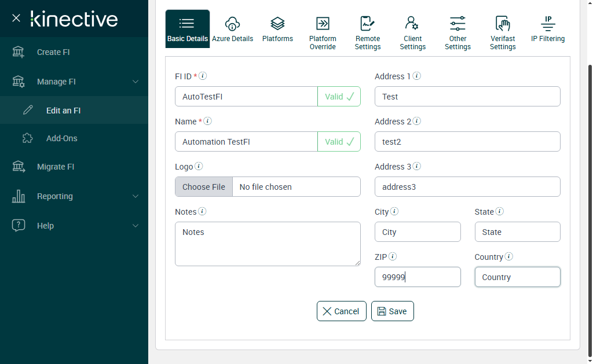Screen dimensions: 593x364
Task: Click the Country input field
Action: point(517,277)
